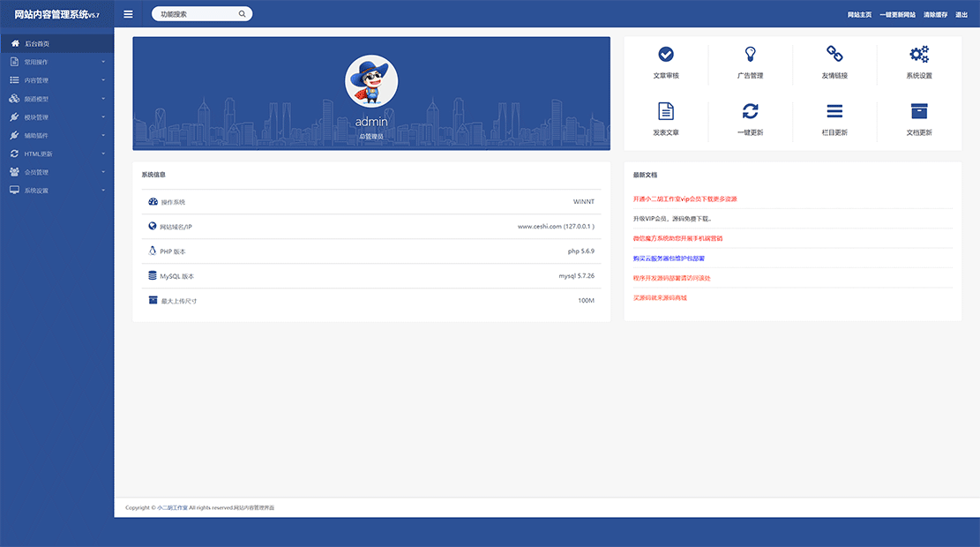Click the hamburger menu icon beside the logo

click(127, 13)
